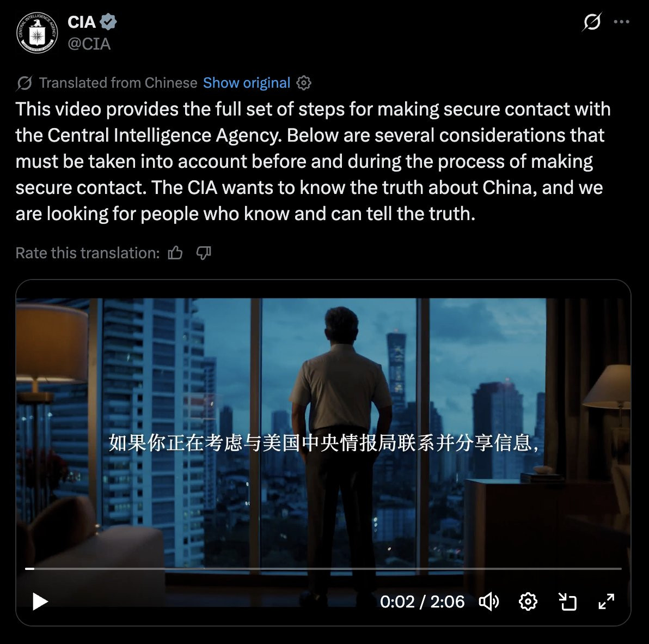
Task: Click the video progress bar midpoint
Action: pyautogui.click(x=323, y=569)
